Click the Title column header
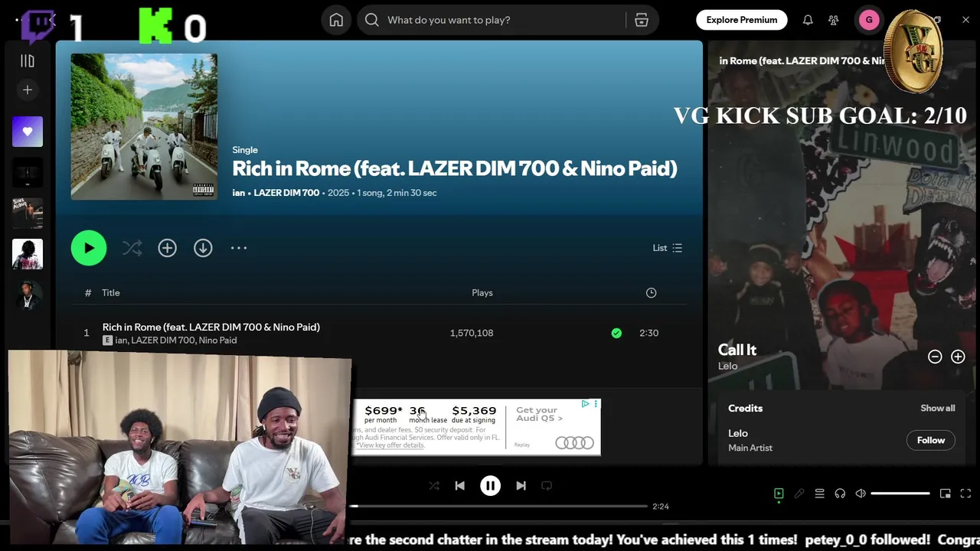980x551 pixels. (111, 292)
